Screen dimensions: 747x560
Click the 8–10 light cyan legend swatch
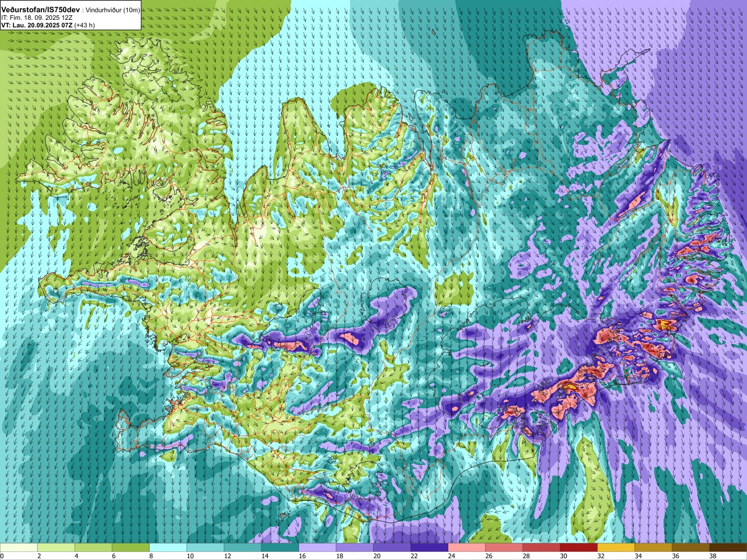point(168,548)
